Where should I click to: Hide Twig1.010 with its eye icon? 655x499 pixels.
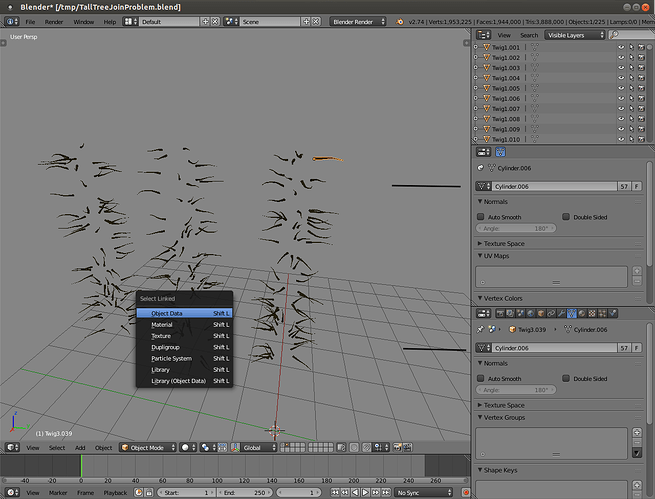(x=621, y=139)
